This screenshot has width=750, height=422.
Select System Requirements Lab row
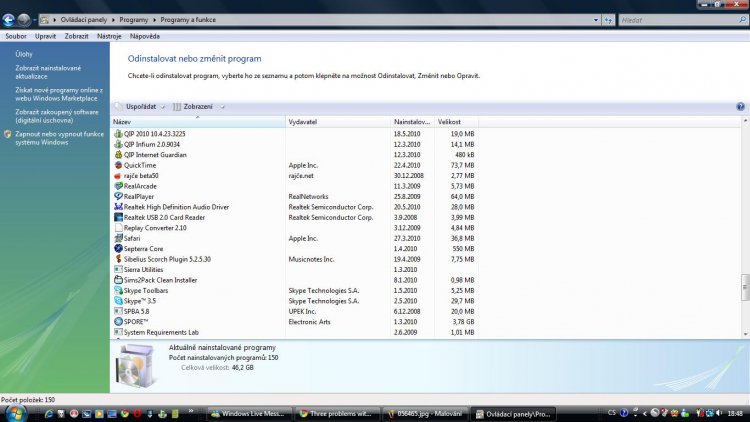[x=294, y=333]
